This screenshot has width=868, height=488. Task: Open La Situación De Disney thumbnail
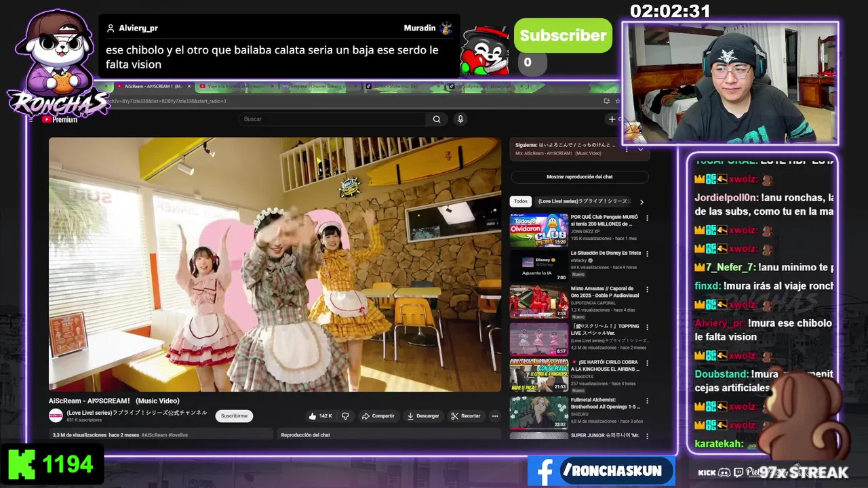(x=539, y=266)
